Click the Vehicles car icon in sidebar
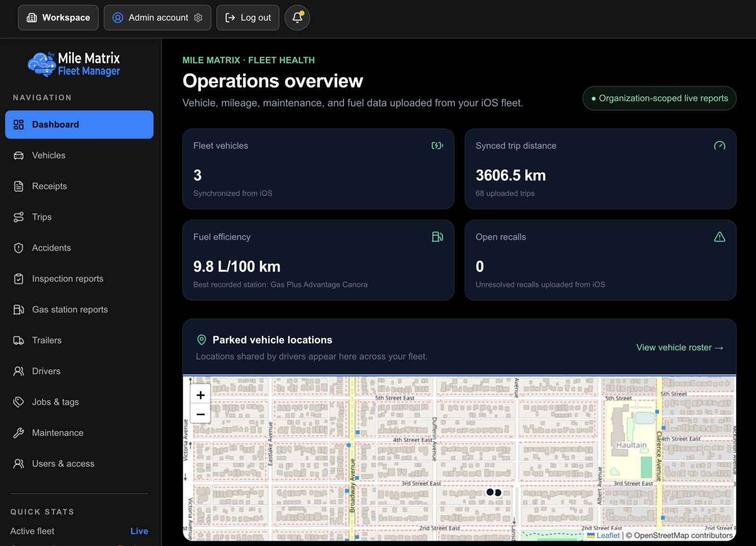The height and width of the screenshot is (546, 756). [x=18, y=156]
